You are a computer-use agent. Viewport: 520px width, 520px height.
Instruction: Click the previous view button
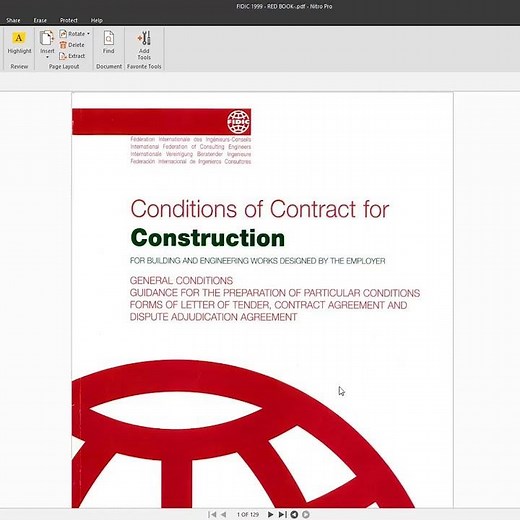[x=294, y=514]
